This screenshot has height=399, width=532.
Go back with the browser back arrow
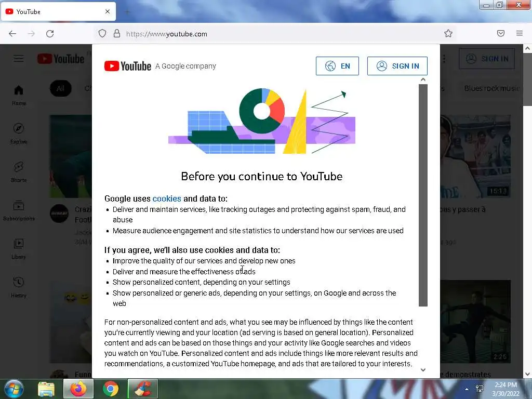(x=12, y=34)
